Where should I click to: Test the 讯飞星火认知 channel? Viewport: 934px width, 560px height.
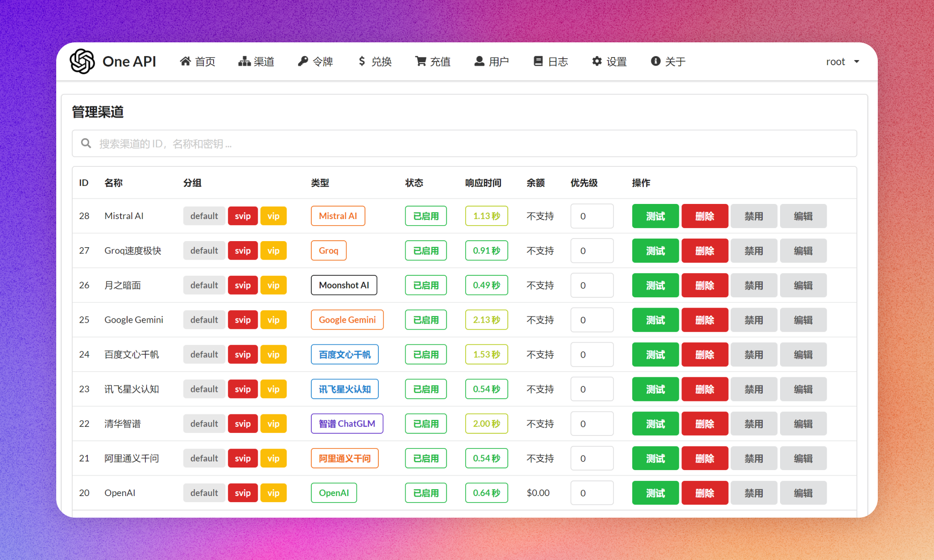(656, 389)
